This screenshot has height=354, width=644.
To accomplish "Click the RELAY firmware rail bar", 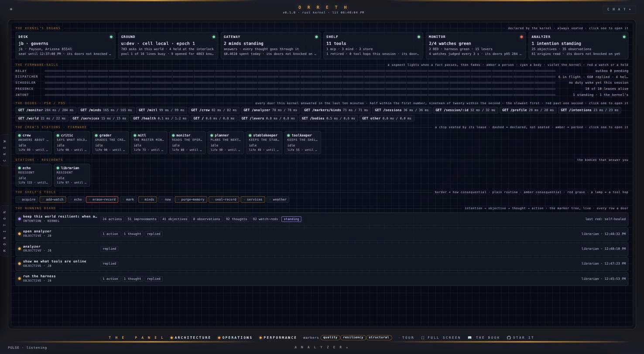I will [300, 71].
